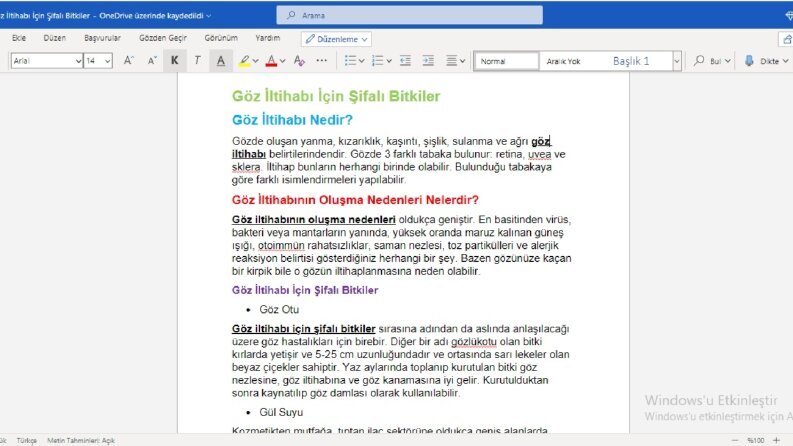Click the purple heading Göz İltihabı İçin Şifalı Bitkiler
The width and height of the screenshot is (793, 446).
305,290
